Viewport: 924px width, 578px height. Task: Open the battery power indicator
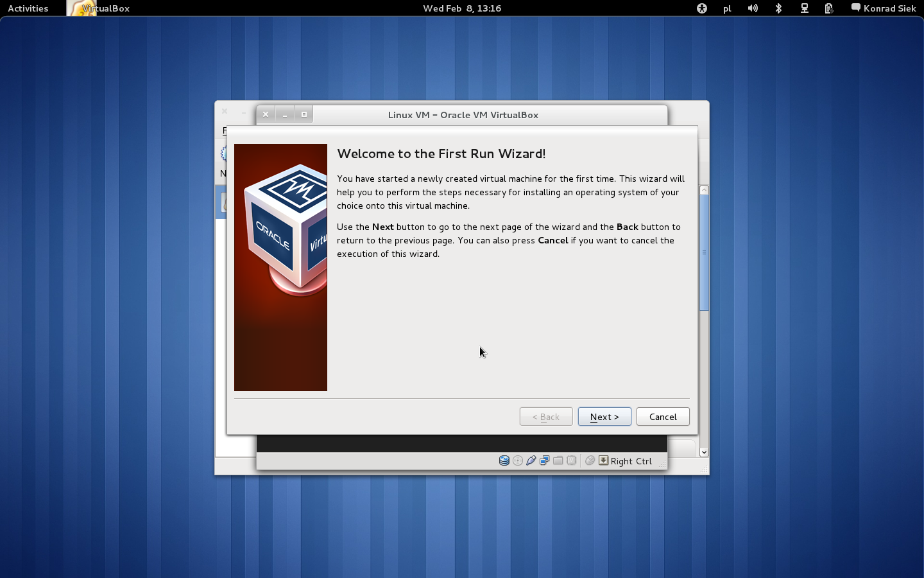click(829, 8)
